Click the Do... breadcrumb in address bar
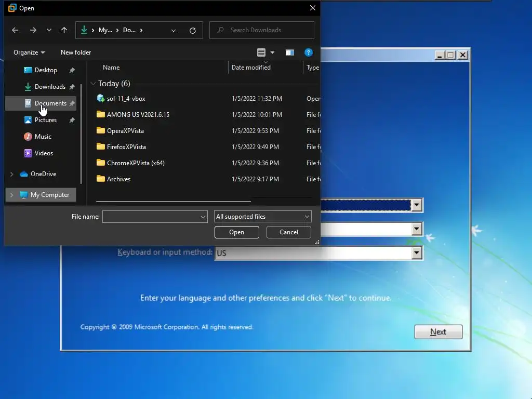 [129, 30]
